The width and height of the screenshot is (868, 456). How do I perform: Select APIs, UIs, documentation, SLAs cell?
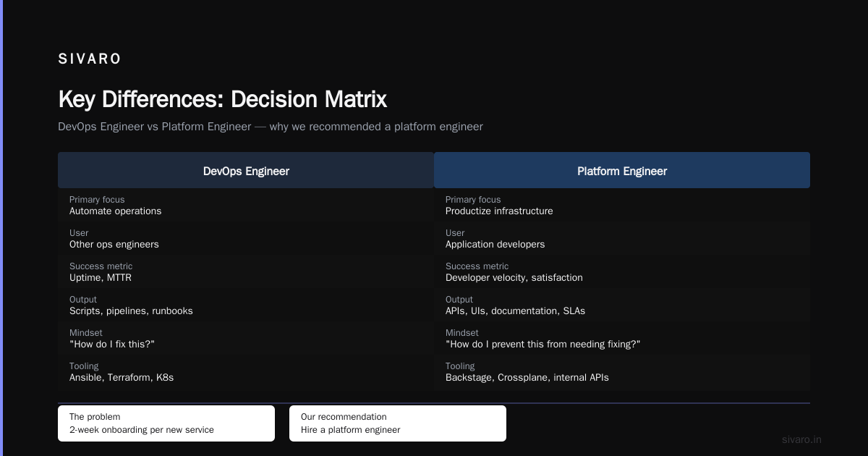pos(622,305)
